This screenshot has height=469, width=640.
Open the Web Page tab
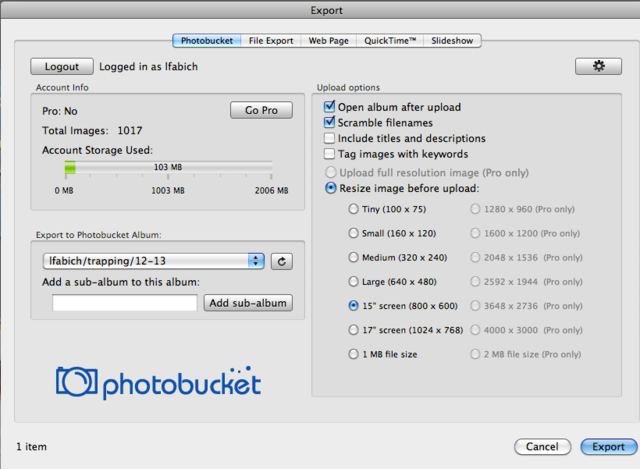pos(329,41)
